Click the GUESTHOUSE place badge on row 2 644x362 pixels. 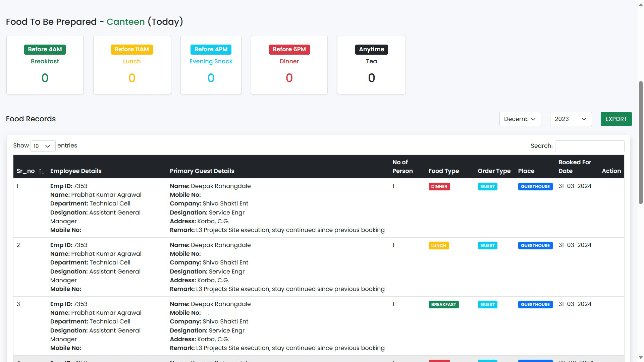pyautogui.click(x=535, y=245)
